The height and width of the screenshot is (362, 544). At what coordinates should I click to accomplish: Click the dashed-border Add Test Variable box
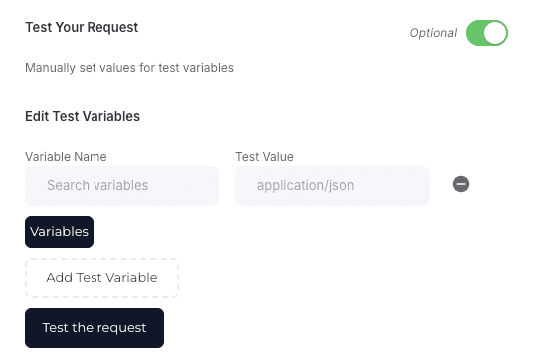(102, 278)
